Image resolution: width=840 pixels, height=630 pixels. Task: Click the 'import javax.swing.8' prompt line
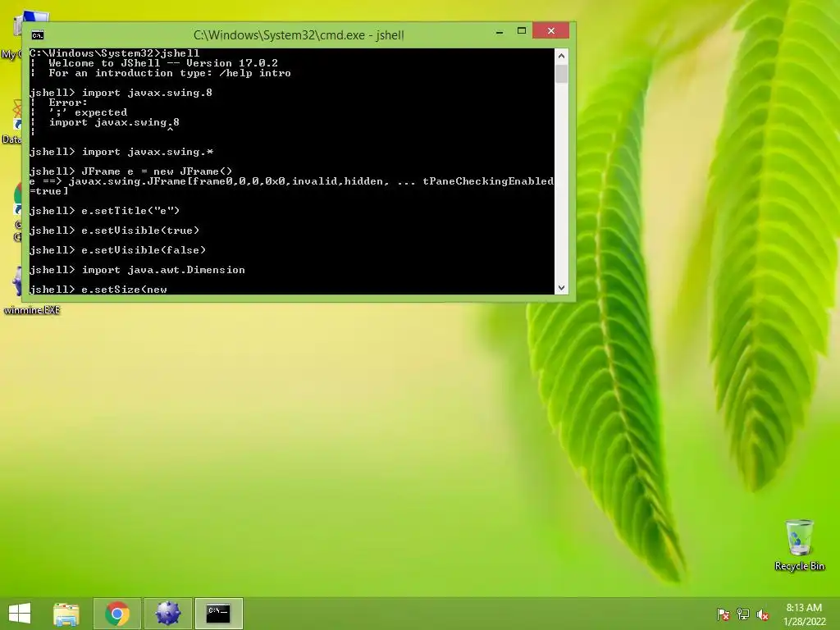(121, 93)
